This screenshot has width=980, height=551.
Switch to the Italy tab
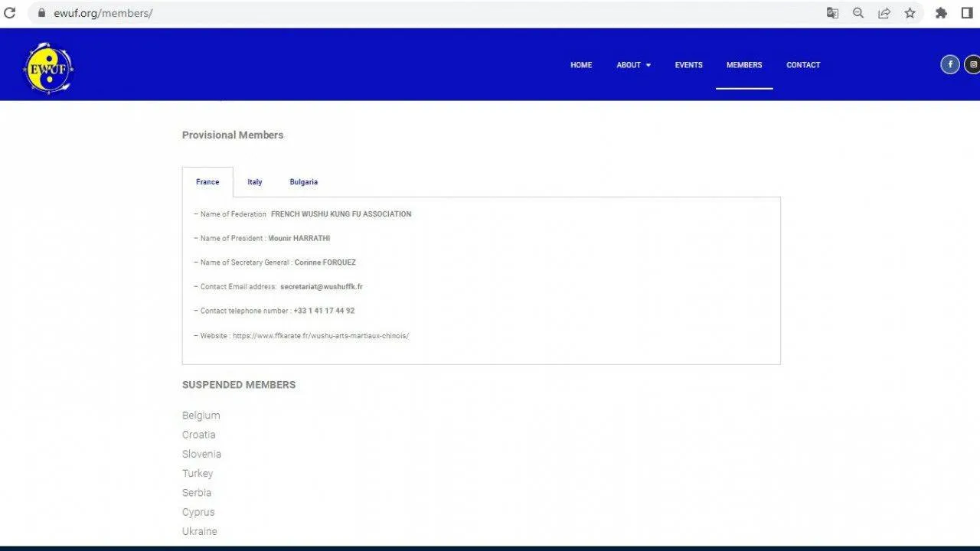(255, 182)
